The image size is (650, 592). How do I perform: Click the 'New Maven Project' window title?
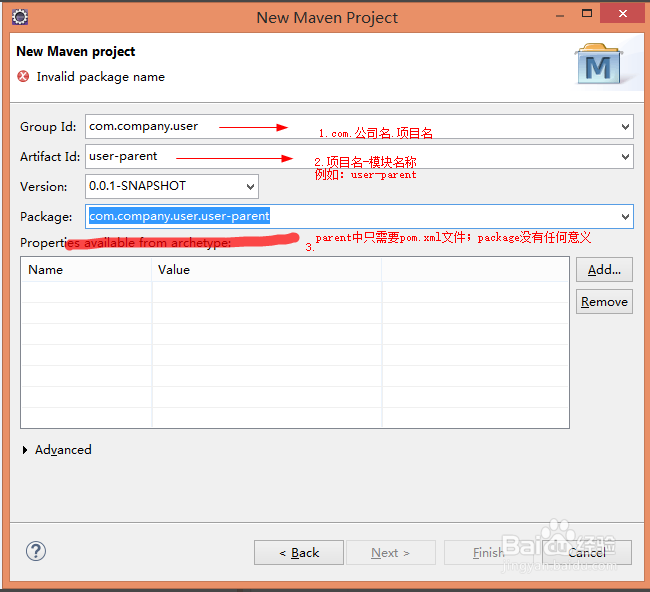[x=327, y=18]
